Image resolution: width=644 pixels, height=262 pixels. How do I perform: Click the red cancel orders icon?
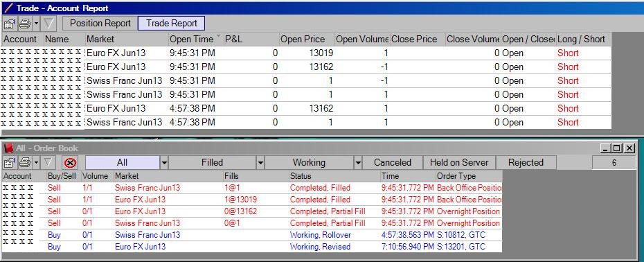[x=71, y=163]
